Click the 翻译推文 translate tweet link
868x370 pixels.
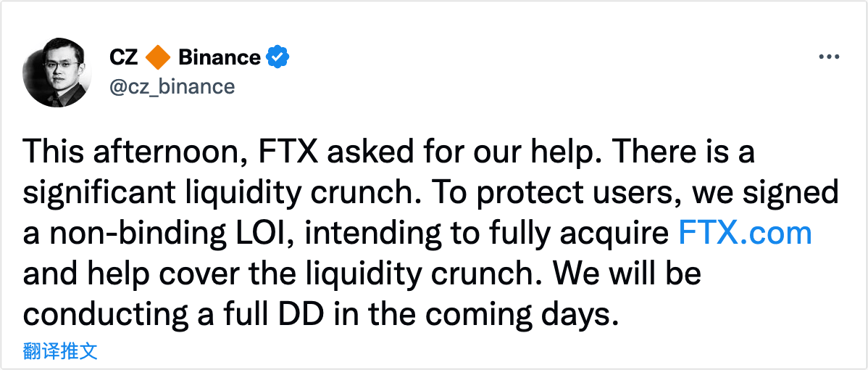point(59,352)
